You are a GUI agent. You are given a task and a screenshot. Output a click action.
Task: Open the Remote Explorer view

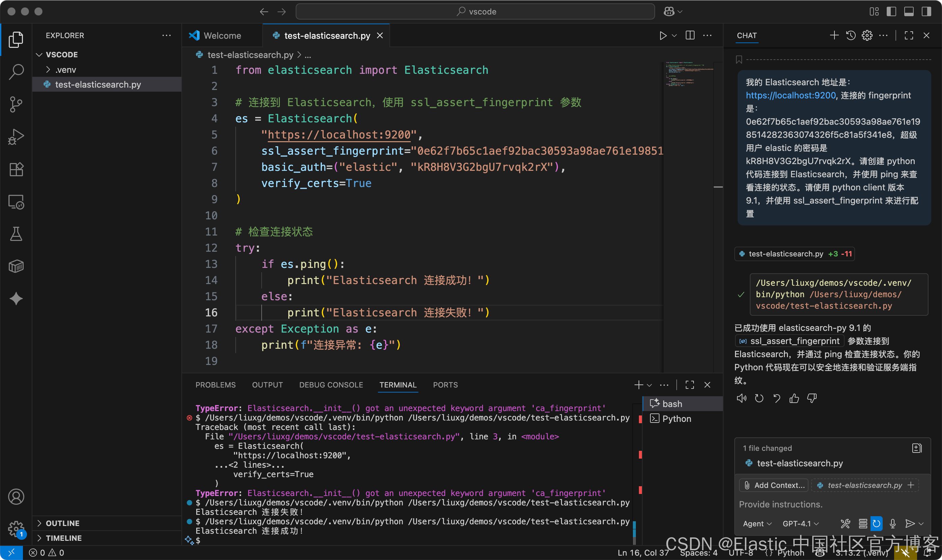point(16,202)
